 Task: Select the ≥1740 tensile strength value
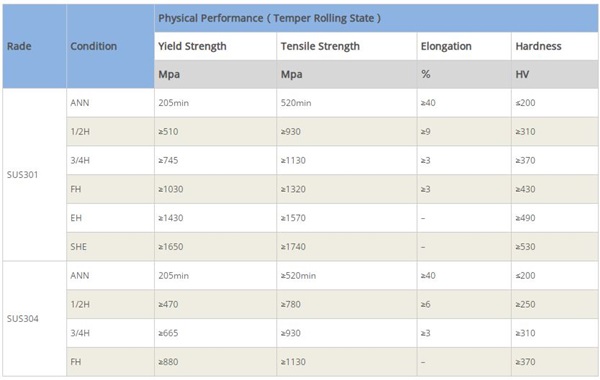click(x=293, y=247)
